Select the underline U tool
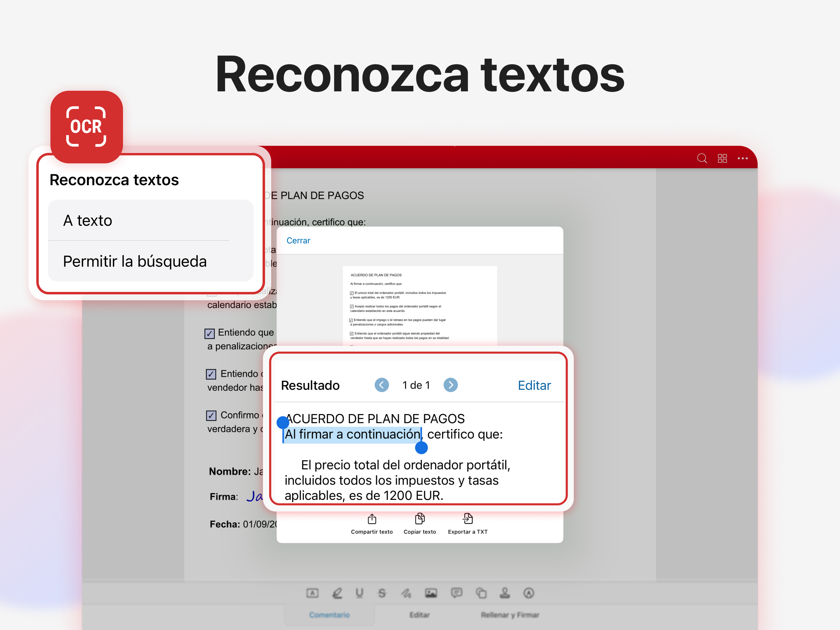The height and width of the screenshot is (630, 840). pos(359,593)
